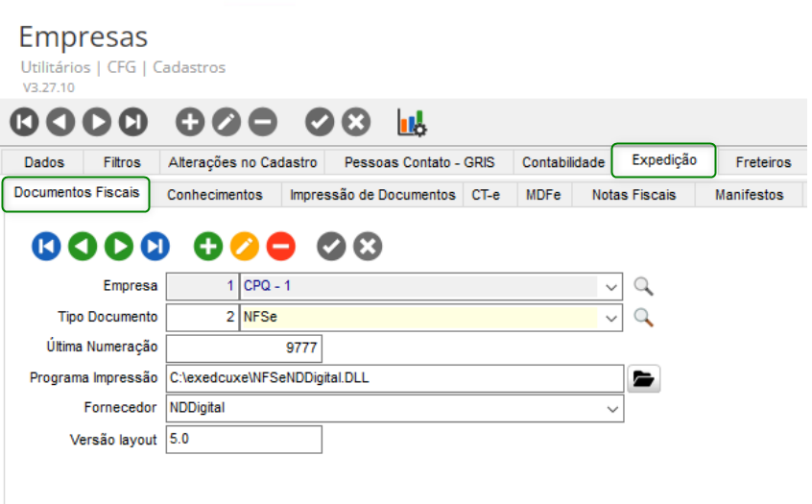
Task: Open the Fornecedor dropdown list
Action: pyautogui.click(x=612, y=409)
